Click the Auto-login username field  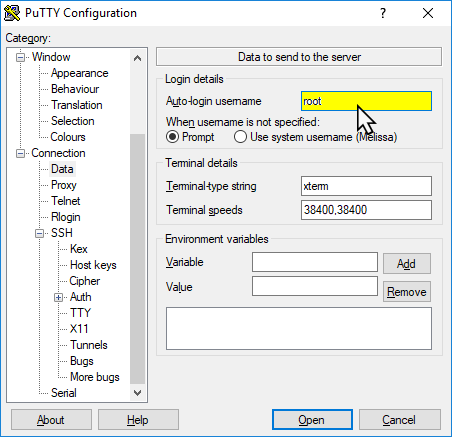coord(366,101)
